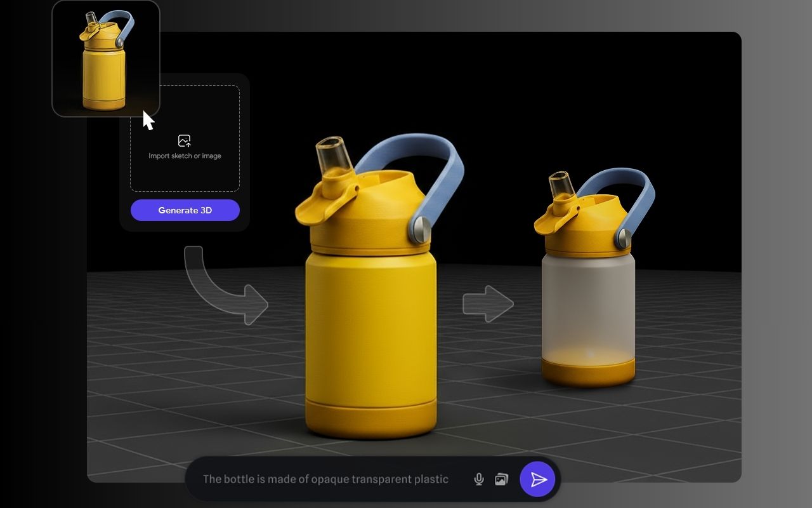Click the image upload icon in dashed dropzone
This screenshot has height=508, width=812.
[184, 141]
